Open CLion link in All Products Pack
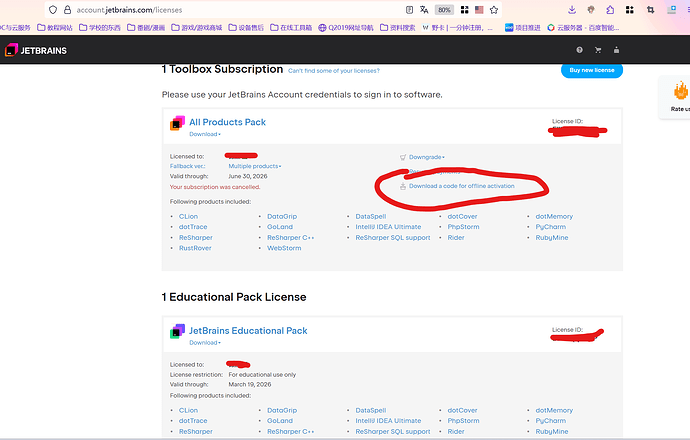 point(188,216)
